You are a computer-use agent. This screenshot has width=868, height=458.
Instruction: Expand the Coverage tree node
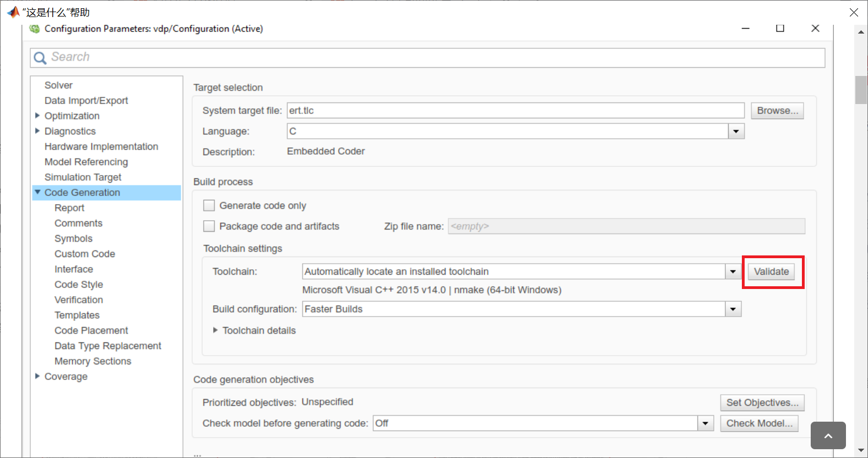[37, 376]
